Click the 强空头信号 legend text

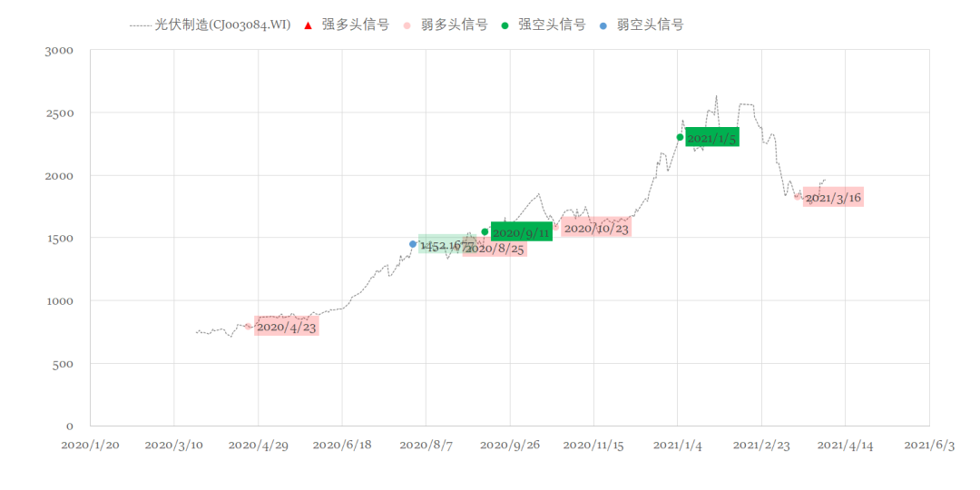(552, 25)
